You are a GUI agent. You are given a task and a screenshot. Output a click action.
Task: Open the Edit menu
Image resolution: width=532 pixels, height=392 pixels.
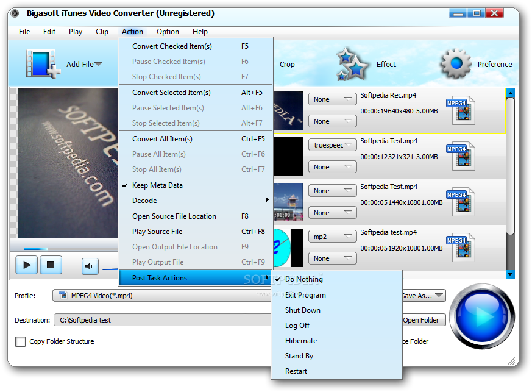click(x=49, y=32)
